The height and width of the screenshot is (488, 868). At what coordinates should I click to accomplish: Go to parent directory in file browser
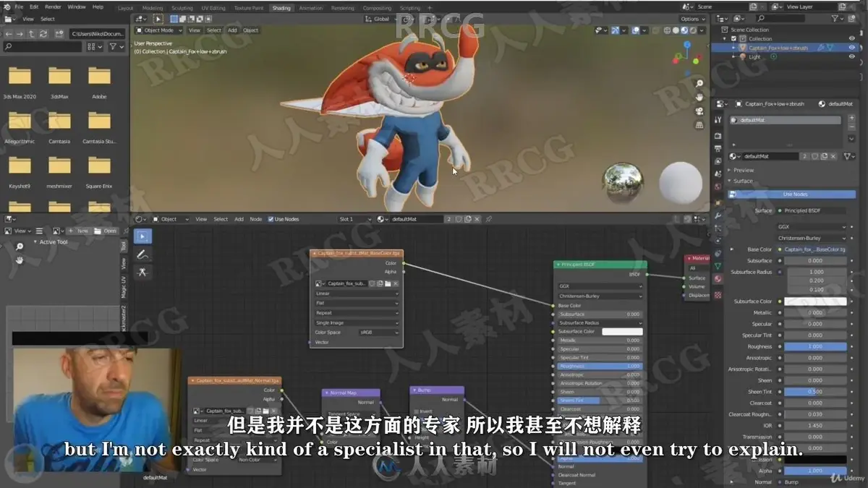click(33, 33)
